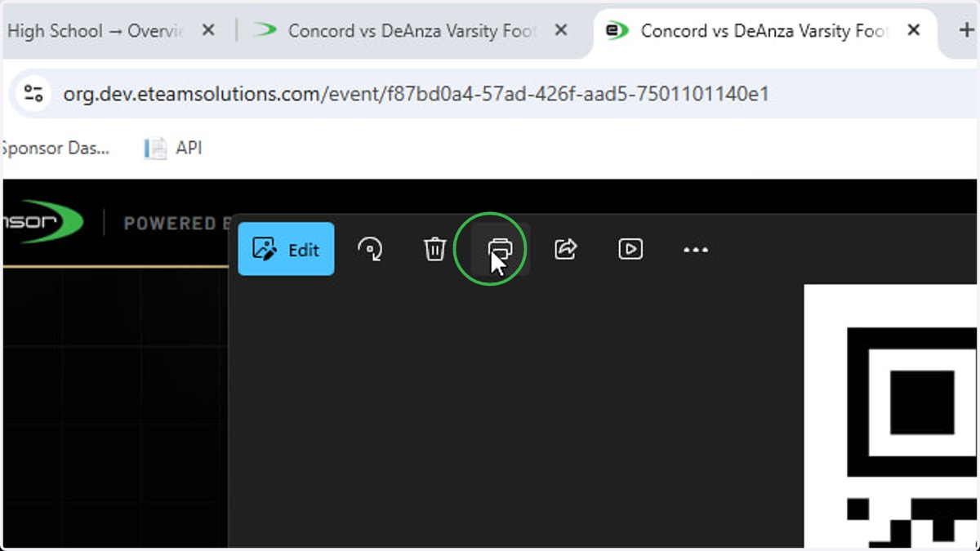Rotate the image using the rotate icon
The image size is (980, 551).
(x=371, y=249)
